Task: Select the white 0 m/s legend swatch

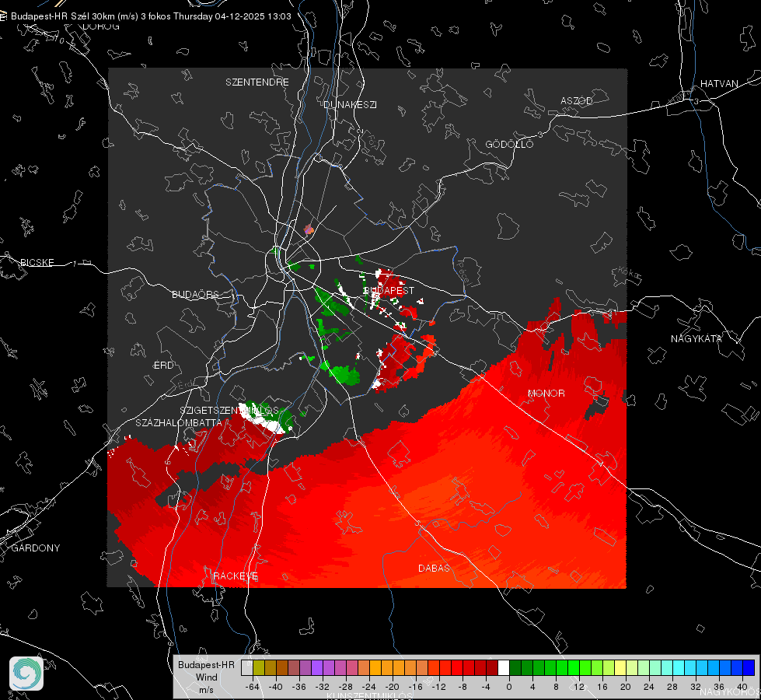Action: coord(504,668)
